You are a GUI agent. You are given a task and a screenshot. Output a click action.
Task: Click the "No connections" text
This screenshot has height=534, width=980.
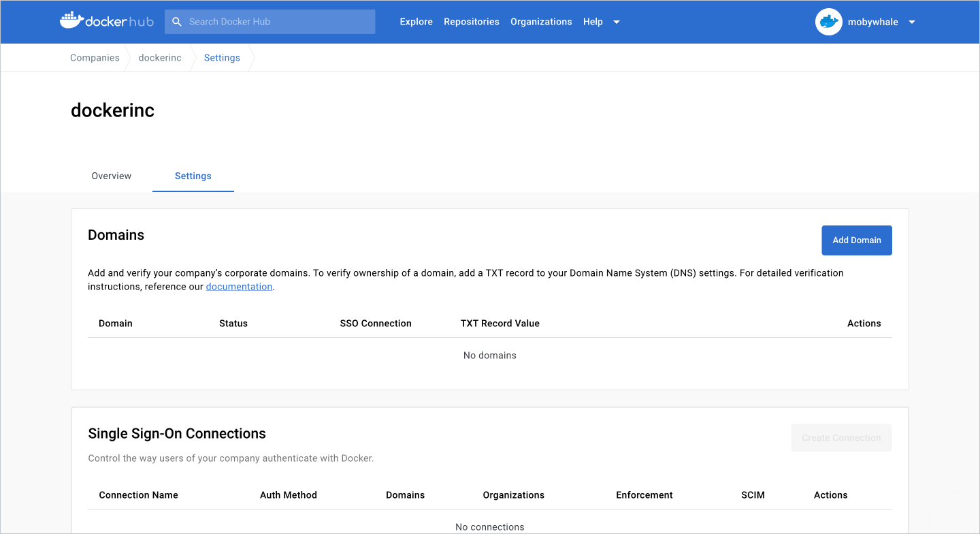pyautogui.click(x=490, y=527)
